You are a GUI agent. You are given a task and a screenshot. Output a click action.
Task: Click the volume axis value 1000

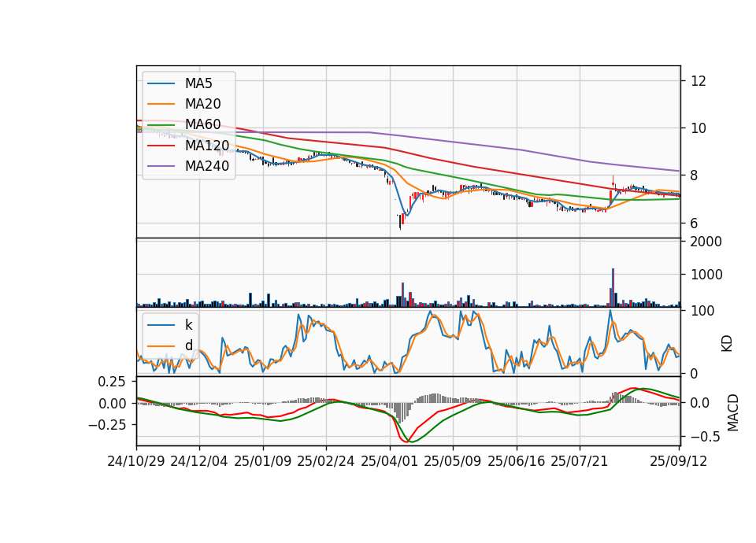click(706, 275)
